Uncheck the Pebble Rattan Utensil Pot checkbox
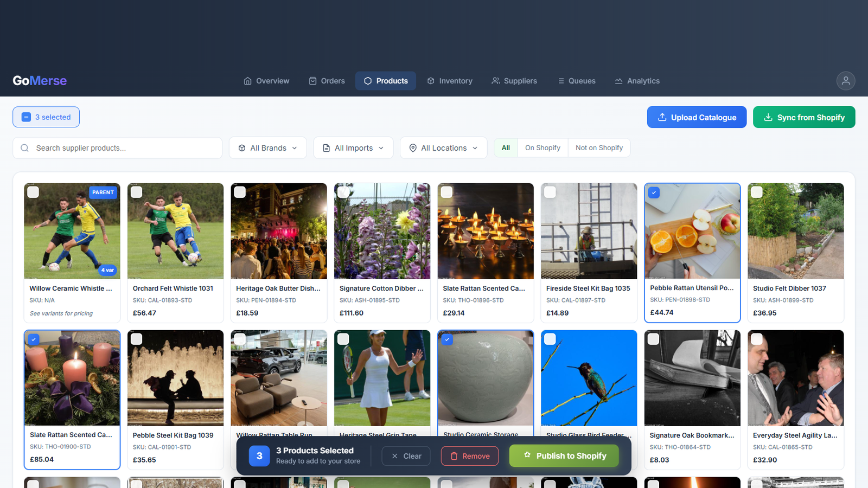868x488 pixels. [654, 192]
